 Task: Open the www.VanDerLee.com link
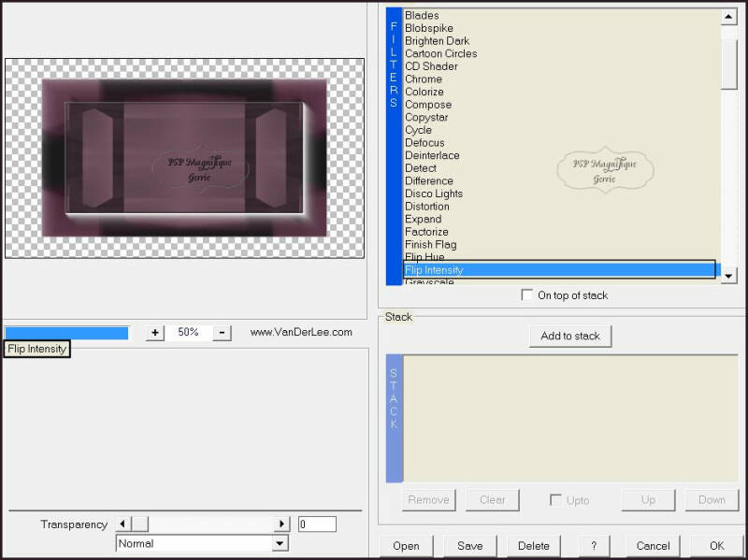click(x=301, y=333)
